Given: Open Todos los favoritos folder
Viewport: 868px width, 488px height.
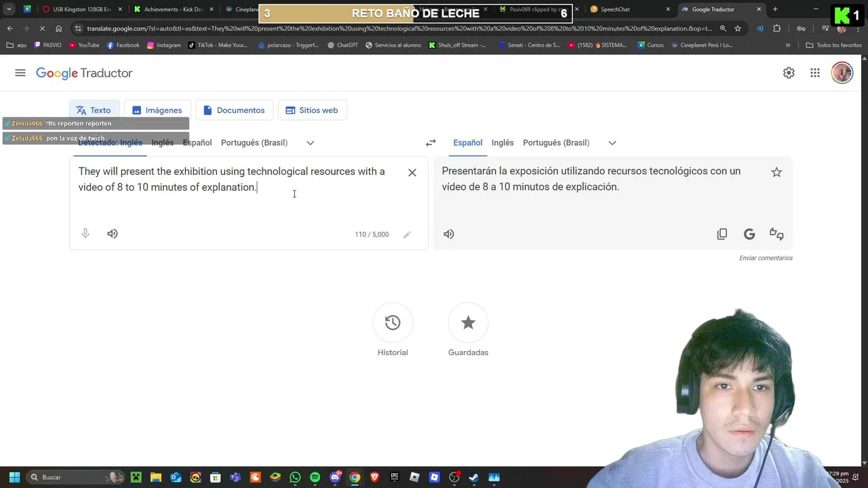Looking at the screenshot, I should [x=833, y=45].
